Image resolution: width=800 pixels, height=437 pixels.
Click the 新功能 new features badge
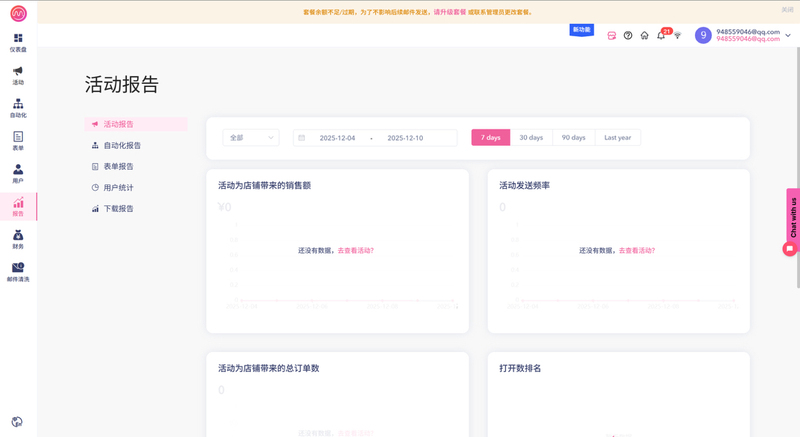point(582,30)
